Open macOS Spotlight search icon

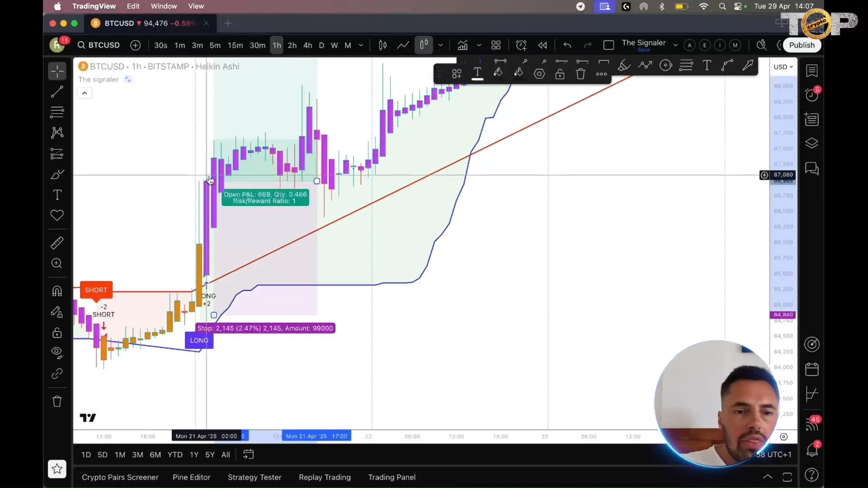pos(722,6)
